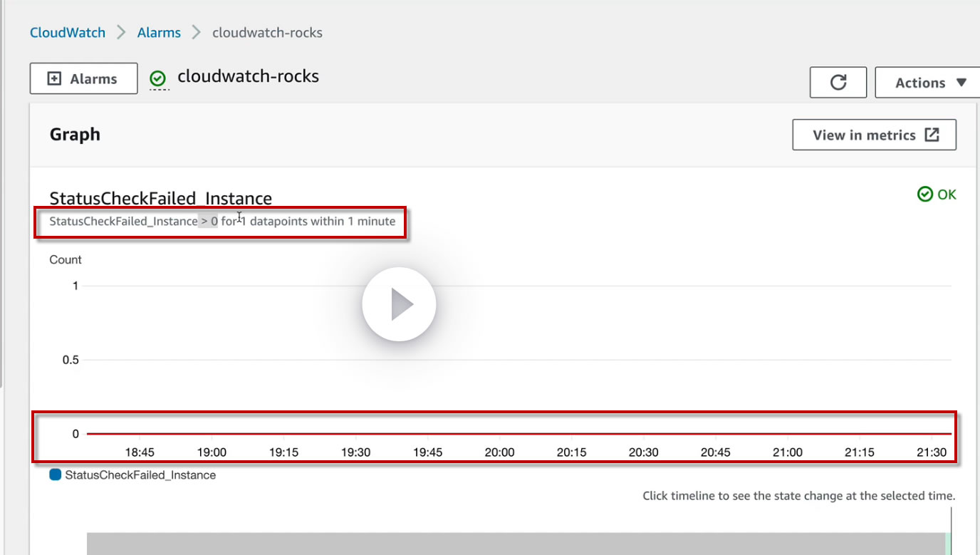Click the CloudWatch breadcrumb link
Screen dimensions: 980x555
pyautogui.click(x=68, y=33)
